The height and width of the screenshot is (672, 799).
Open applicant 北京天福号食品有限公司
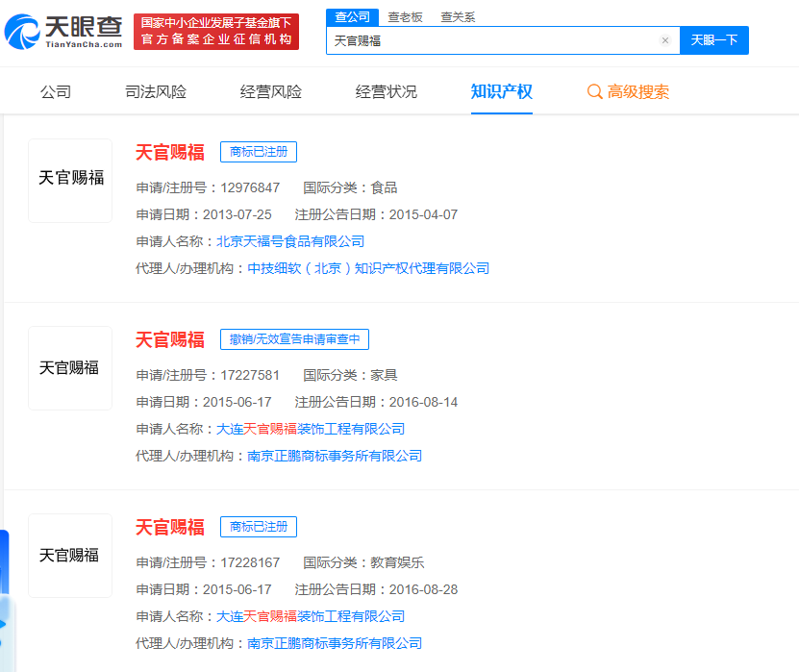click(x=290, y=241)
